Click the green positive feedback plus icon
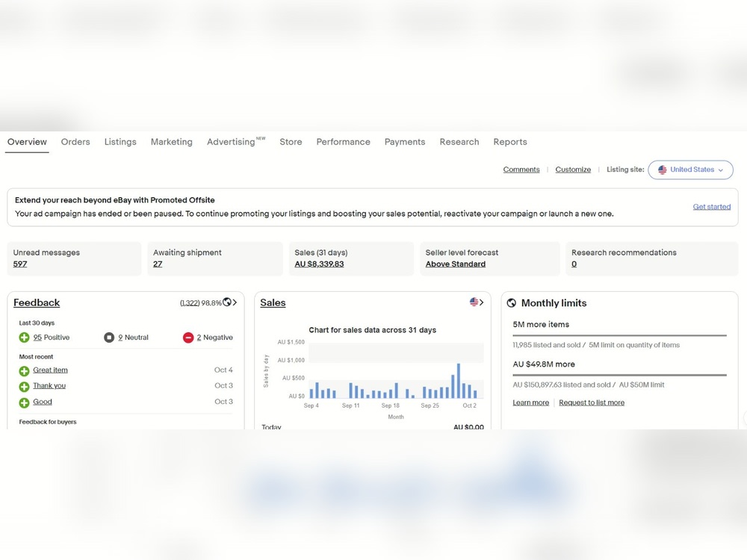 [24, 337]
